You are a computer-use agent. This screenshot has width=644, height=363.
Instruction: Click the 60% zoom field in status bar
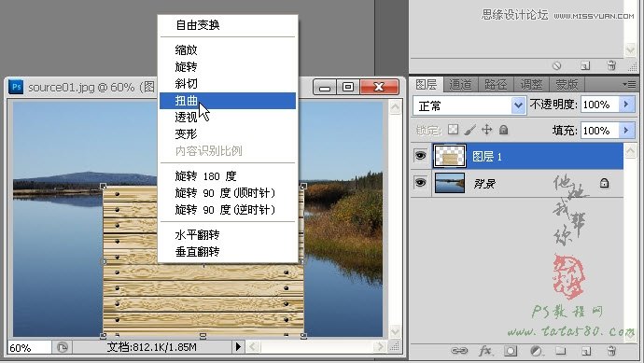tap(29, 348)
